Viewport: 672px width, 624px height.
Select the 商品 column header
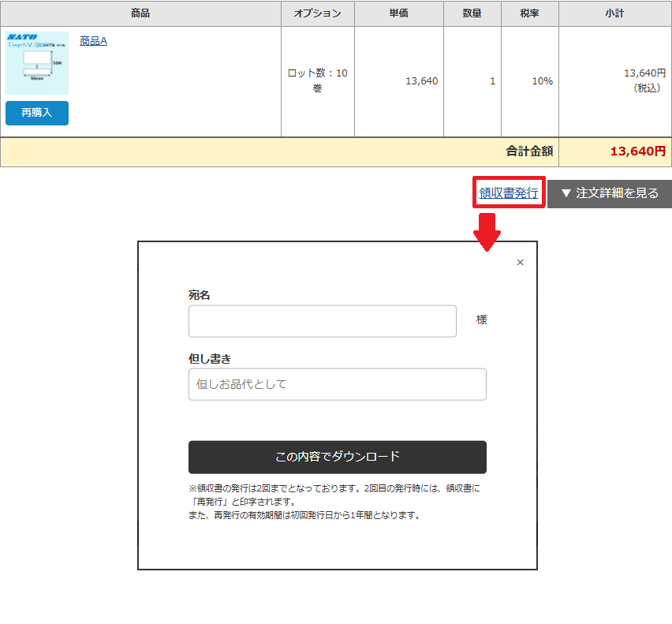pyautogui.click(x=140, y=13)
